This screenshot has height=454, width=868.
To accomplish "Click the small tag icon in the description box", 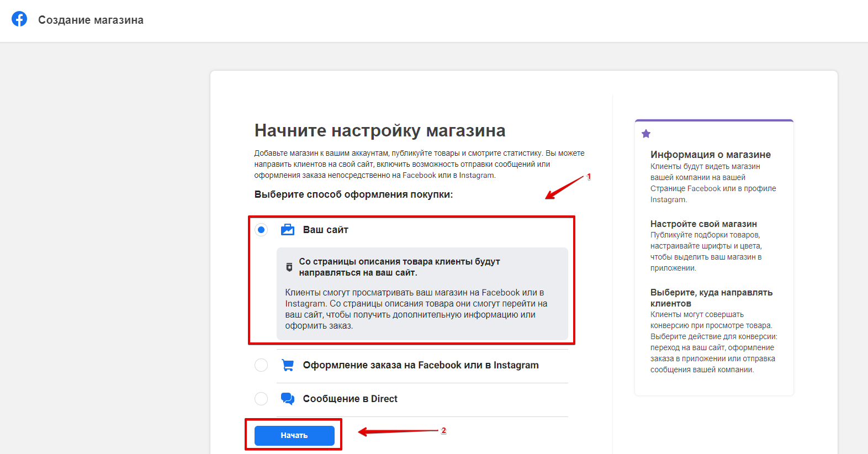I will point(289,267).
